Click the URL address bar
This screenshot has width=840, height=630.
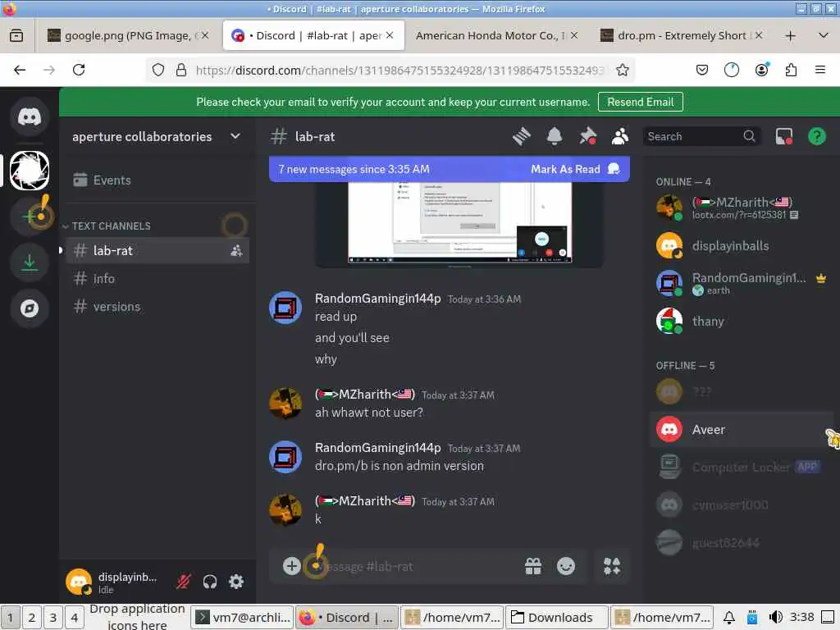click(x=399, y=71)
